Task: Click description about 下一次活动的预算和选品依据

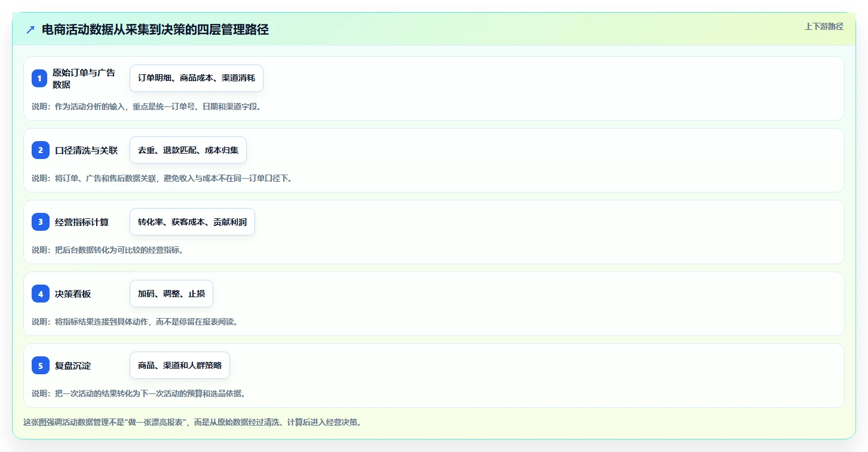Action: [139, 393]
